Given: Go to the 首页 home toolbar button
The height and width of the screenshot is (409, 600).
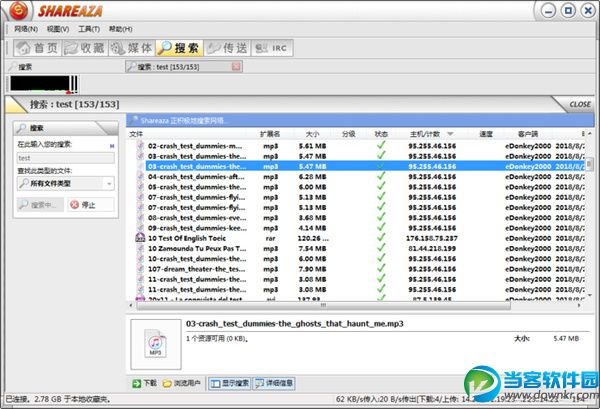Looking at the screenshot, I should (x=38, y=48).
